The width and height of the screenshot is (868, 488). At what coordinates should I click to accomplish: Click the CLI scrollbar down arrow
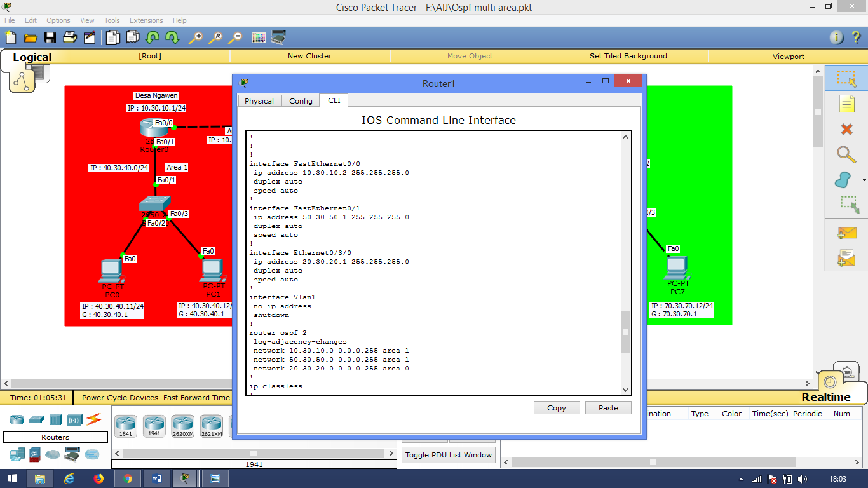coord(624,390)
